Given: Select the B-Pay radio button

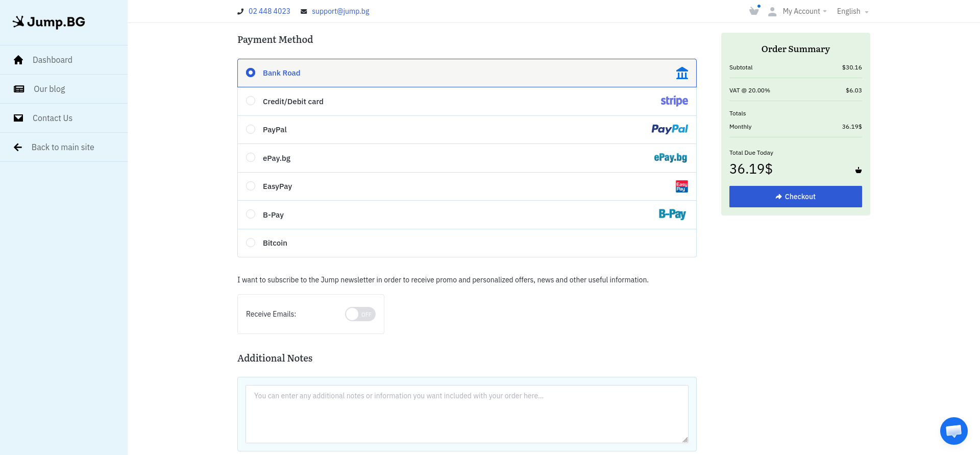Looking at the screenshot, I should click(x=251, y=214).
